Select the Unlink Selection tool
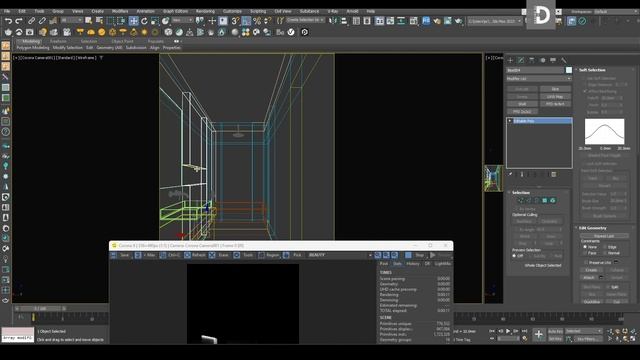 tap(42, 20)
